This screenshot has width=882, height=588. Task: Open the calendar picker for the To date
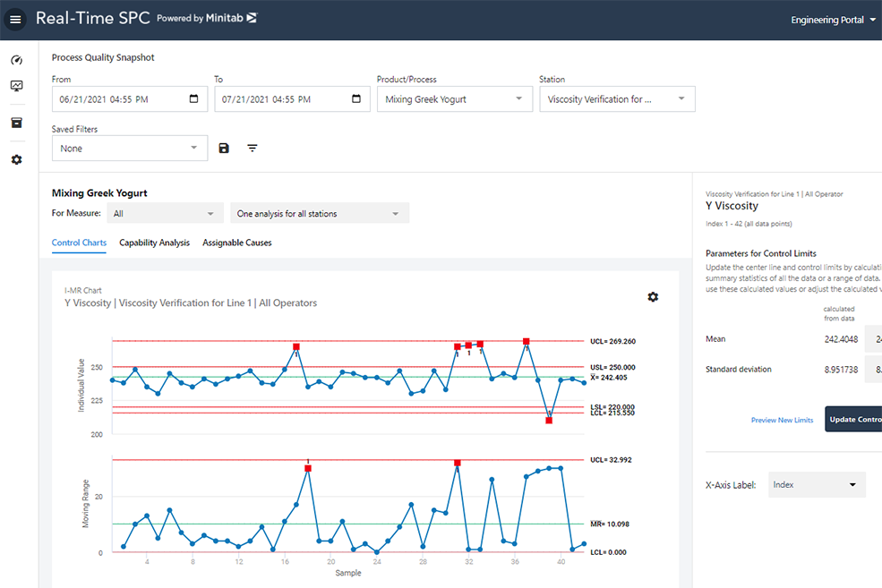pyautogui.click(x=355, y=98)
